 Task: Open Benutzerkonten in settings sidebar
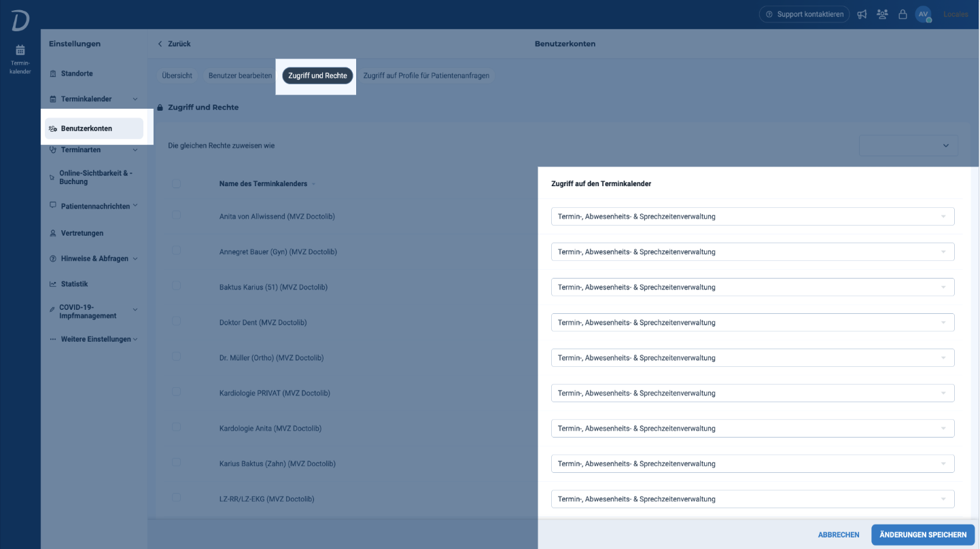coord(94,128)
